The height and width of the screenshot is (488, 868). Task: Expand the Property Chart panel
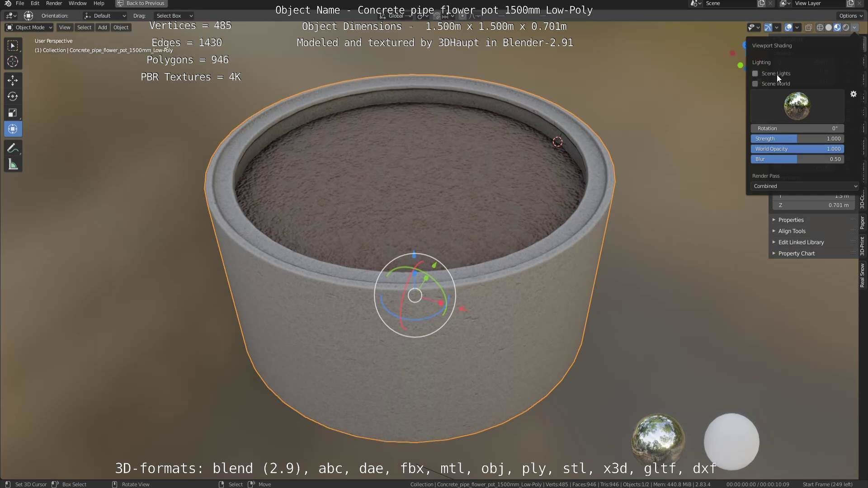(813, 254)
